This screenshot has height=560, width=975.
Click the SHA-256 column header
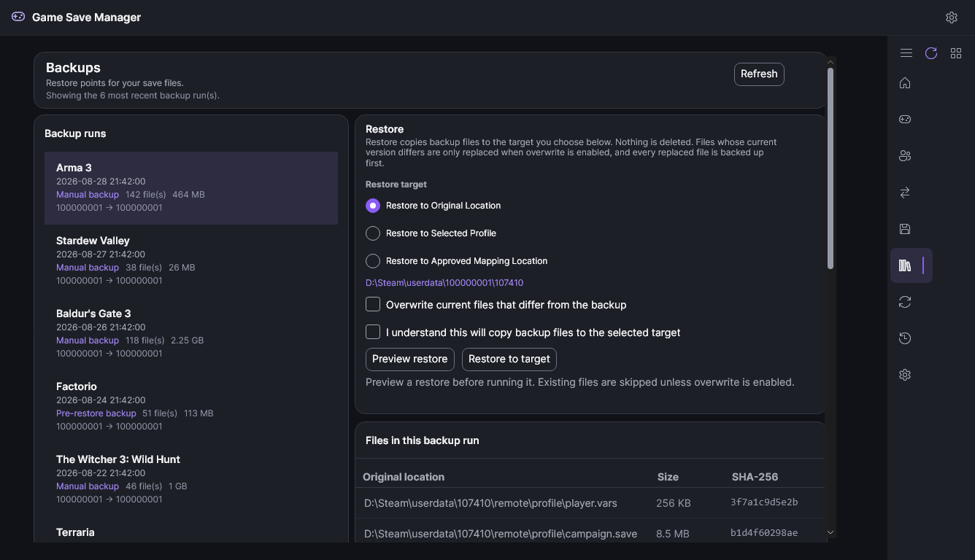coord(755,477)
